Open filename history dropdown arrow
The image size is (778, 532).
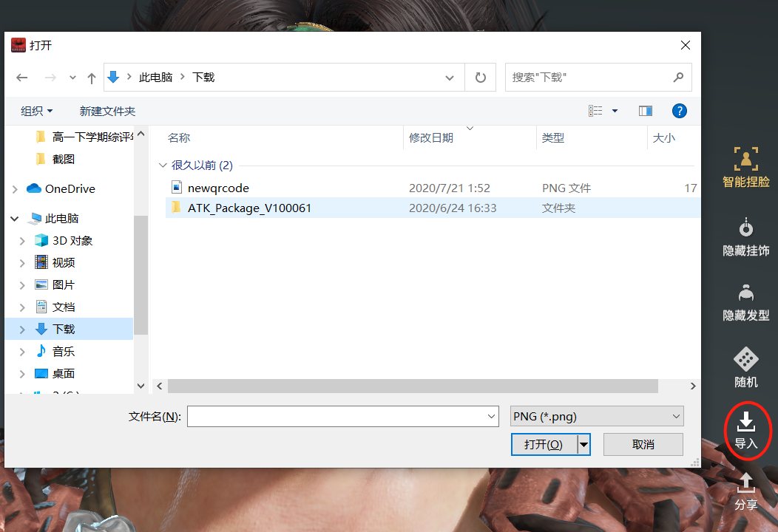491,417
